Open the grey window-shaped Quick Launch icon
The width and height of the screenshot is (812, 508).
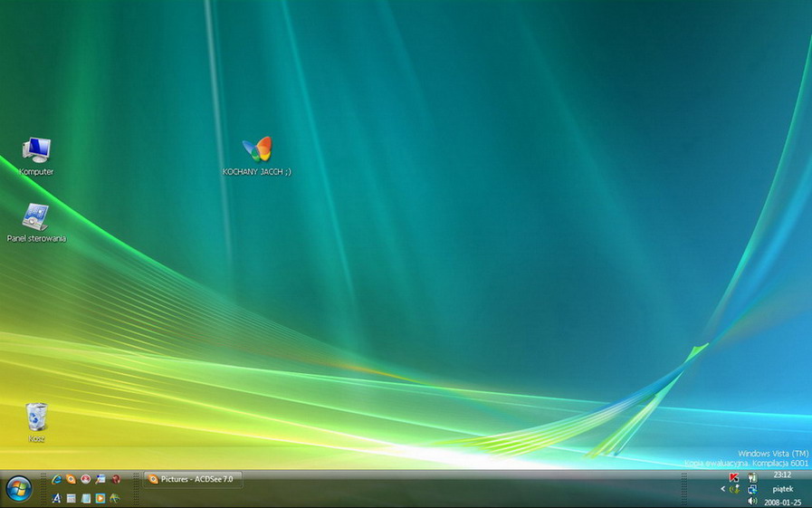71,498
